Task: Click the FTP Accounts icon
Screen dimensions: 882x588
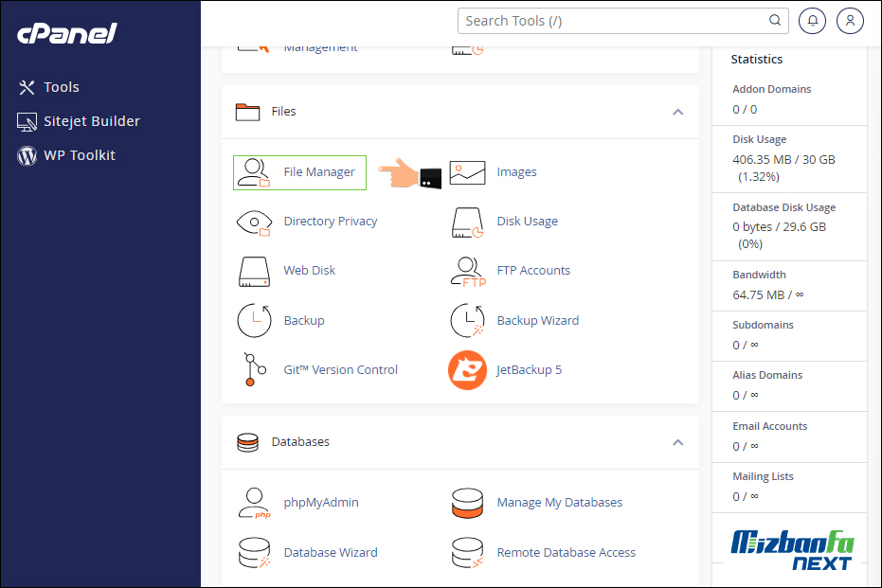Action: point(467,271)
